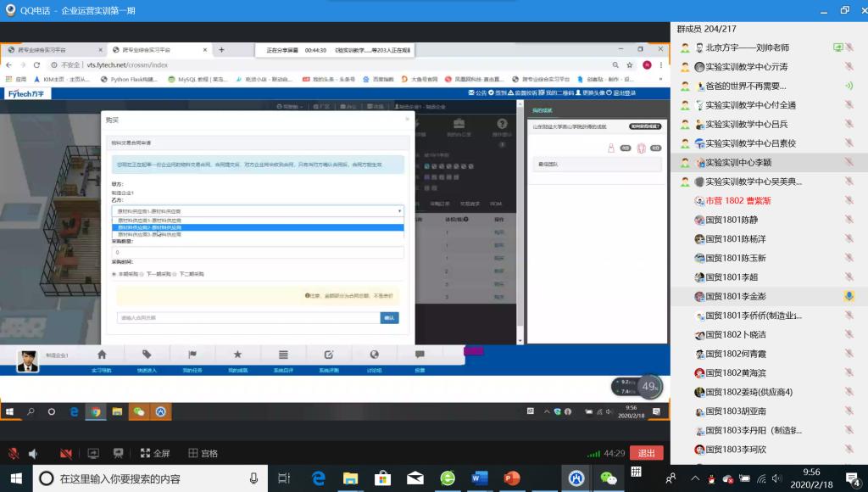Open the 乙方 supplier dropdown

click(258, 210)
